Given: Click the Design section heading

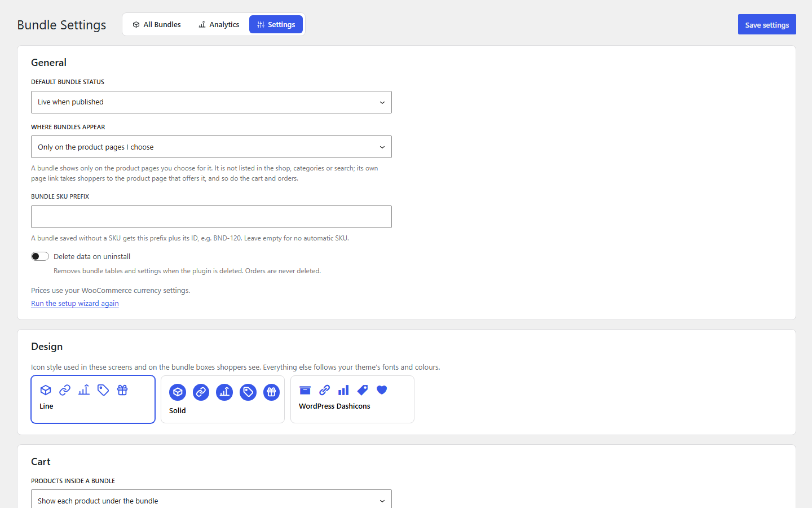Looking at the screenshot, I should tap(47, 347).
